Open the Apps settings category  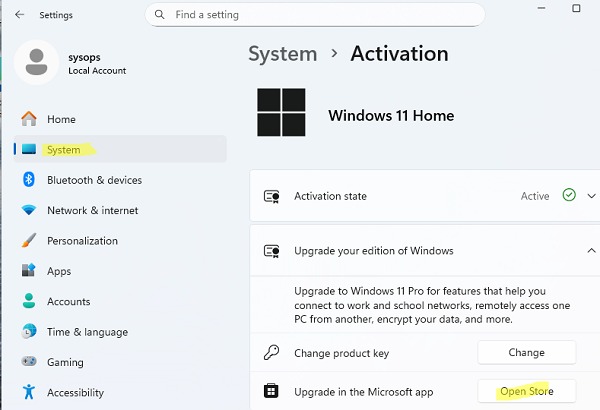coord(120,271)
